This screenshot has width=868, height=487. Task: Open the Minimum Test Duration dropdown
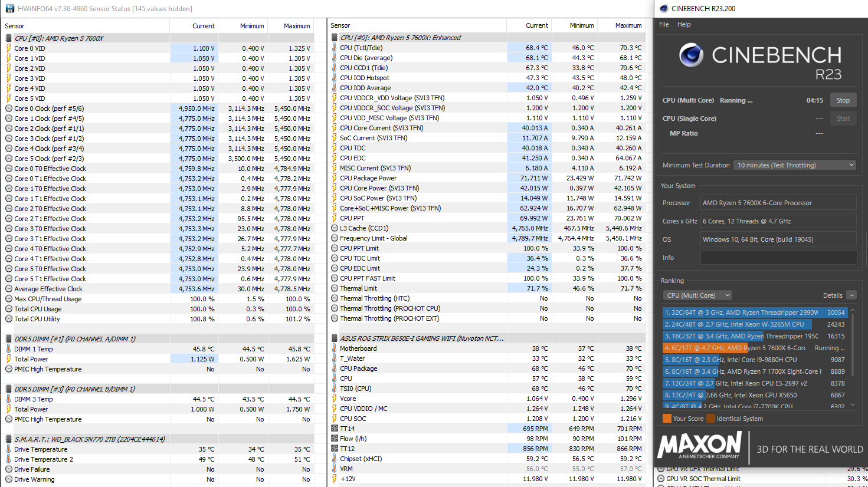[795, 165]
